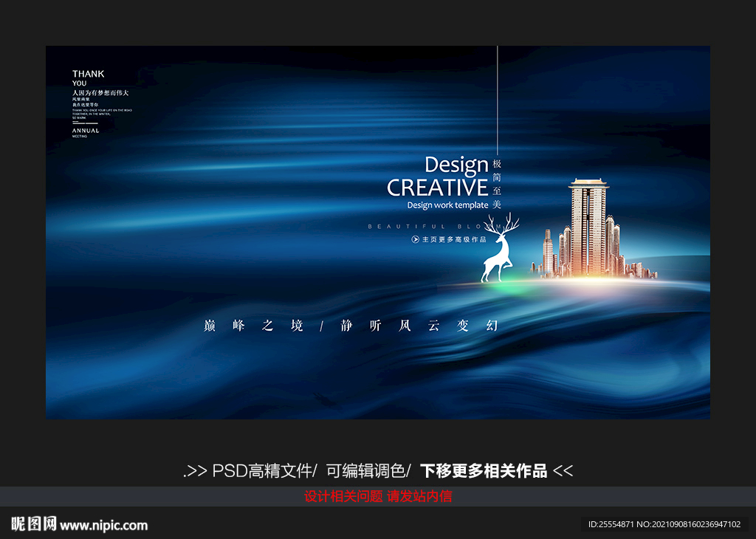This screenshot has width=756, height=539.
Task: Click the 'ANNUAL' text
Action: tap(86, 131)
